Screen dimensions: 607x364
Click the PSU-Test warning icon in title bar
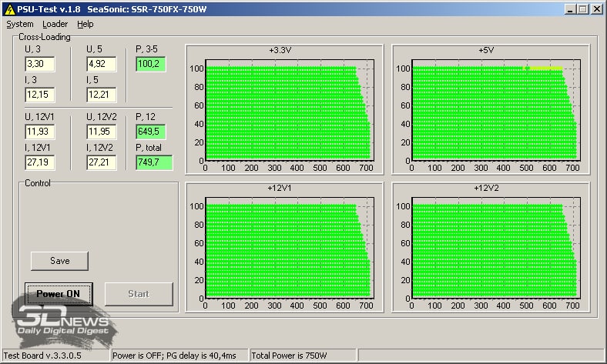tap(9, 9)
